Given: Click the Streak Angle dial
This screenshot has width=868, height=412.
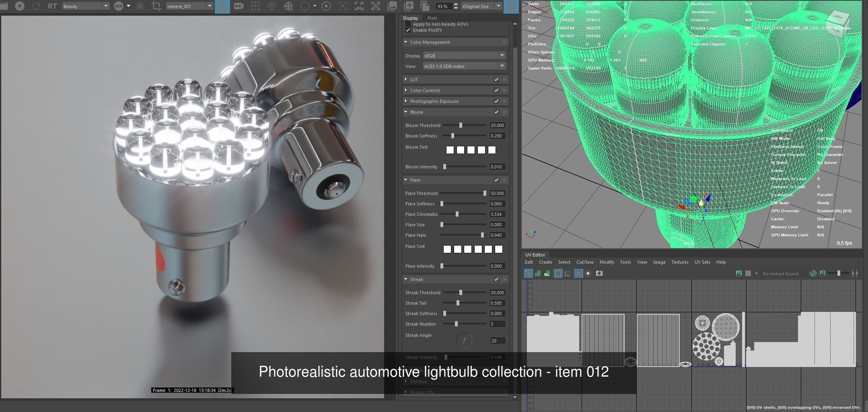Looking at the screenshot, I should (x=464, y=340).
